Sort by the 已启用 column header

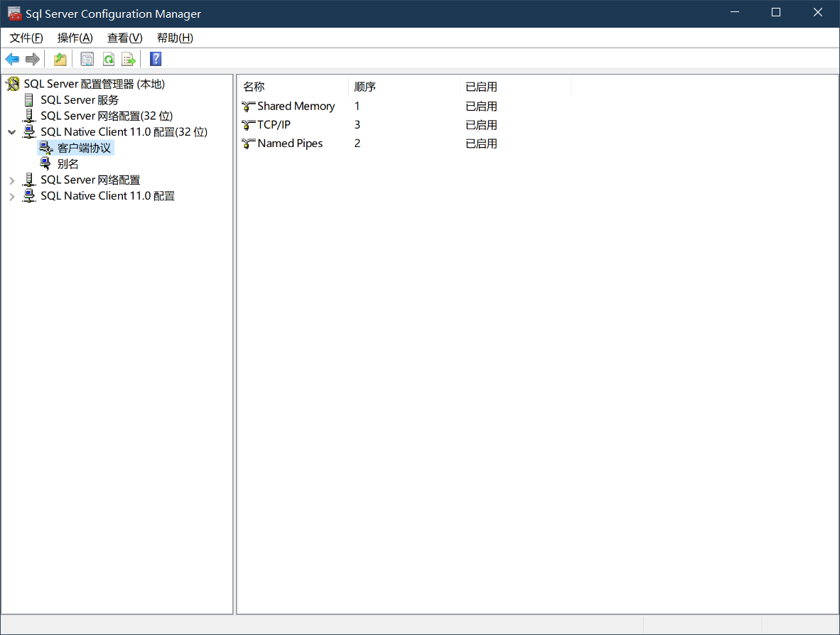click(515, 87)
